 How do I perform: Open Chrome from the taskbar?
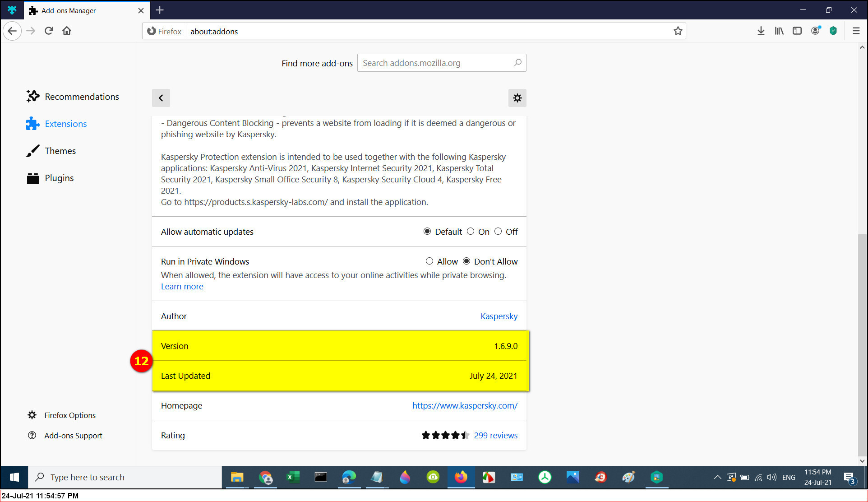[x=266, y=477]
